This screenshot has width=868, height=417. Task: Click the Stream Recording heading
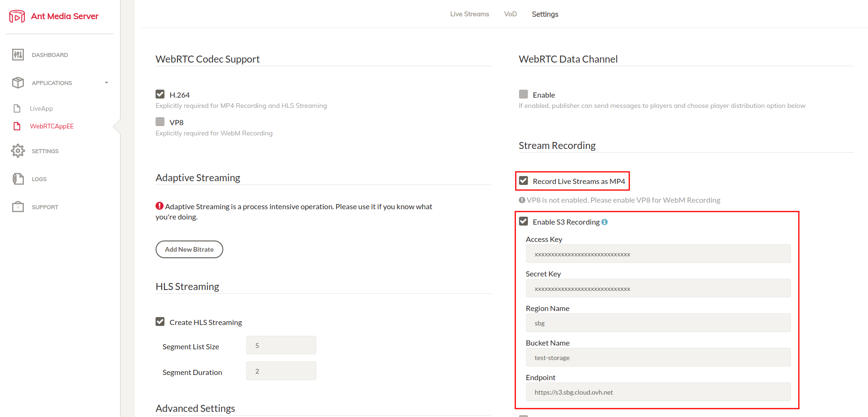coord(557,146)
